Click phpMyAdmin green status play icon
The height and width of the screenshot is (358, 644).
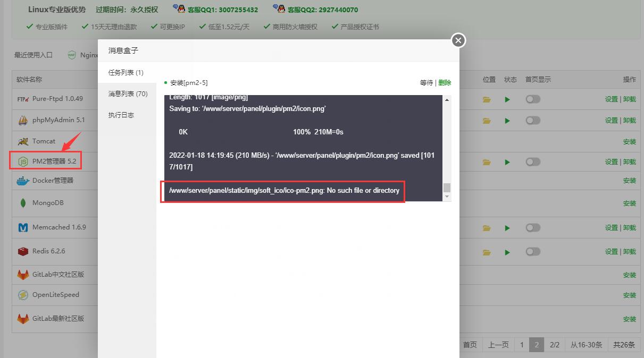coord(507,121)
